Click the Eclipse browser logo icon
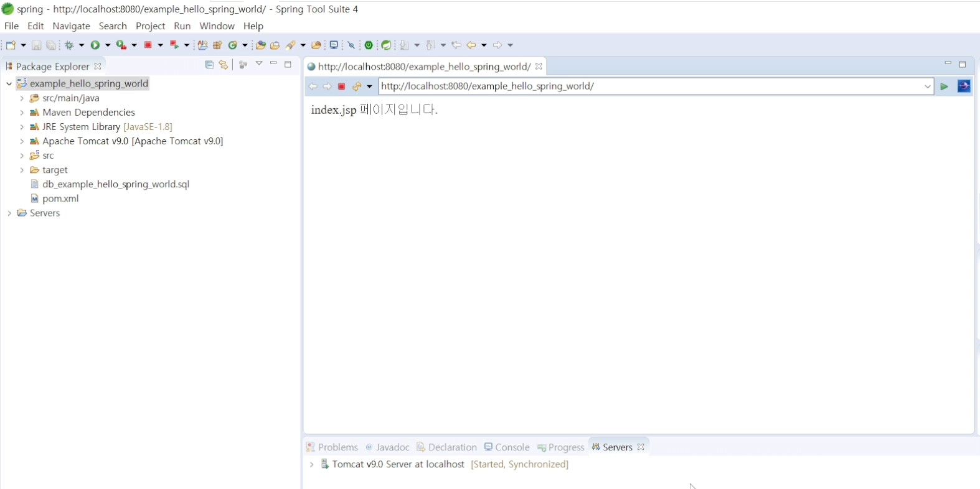Image resolution: width=980 pixels, height=489 pixels. pos(964,86)
